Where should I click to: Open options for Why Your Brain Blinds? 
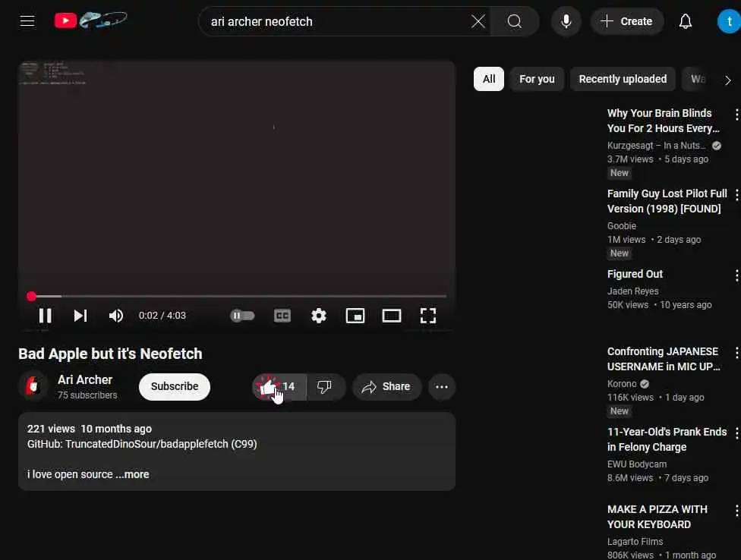click(736, 115)
